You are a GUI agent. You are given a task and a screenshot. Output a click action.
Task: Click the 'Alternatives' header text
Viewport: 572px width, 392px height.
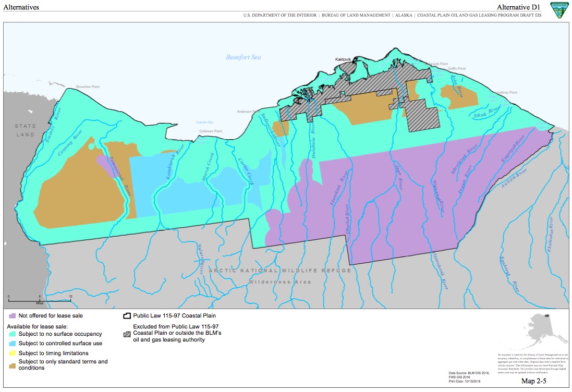[x=21, y=7]
